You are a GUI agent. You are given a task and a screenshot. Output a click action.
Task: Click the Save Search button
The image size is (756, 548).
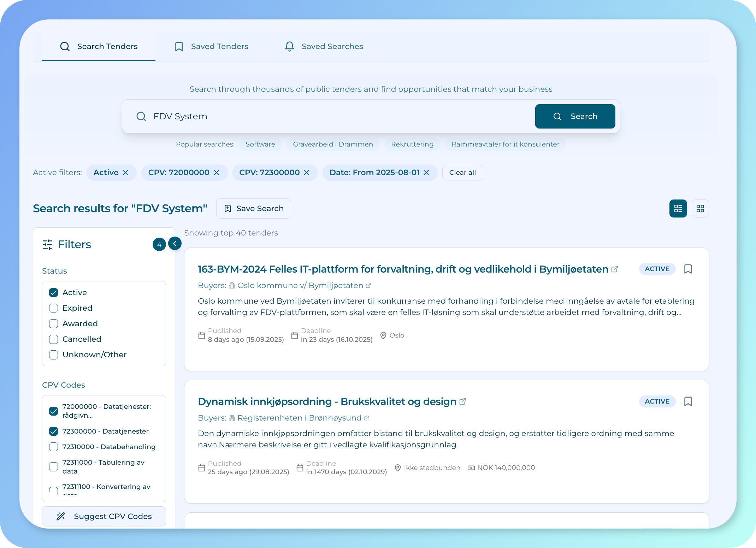click(x=254, y=209)
